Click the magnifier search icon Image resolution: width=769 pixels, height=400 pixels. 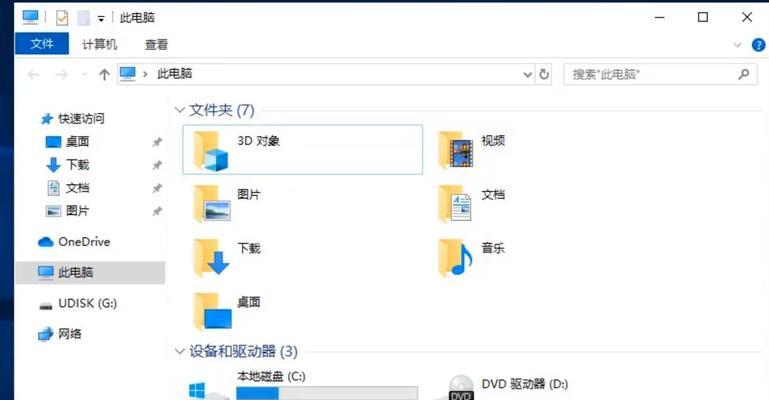coord(743,75)
